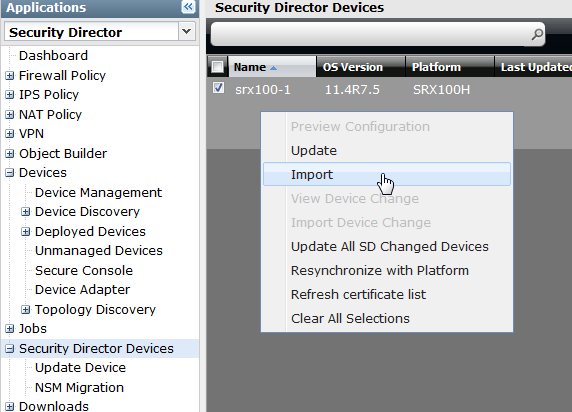Viewport: 572px width, 412px height.
Task: Expand the IPS Policy plus icon
Action: pyautogui.click(x=10, y=95)
